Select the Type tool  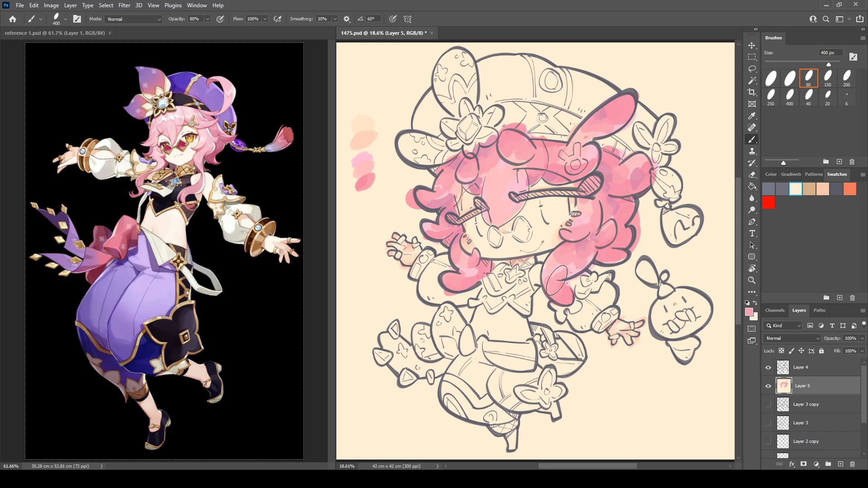(x=752, y=233)
